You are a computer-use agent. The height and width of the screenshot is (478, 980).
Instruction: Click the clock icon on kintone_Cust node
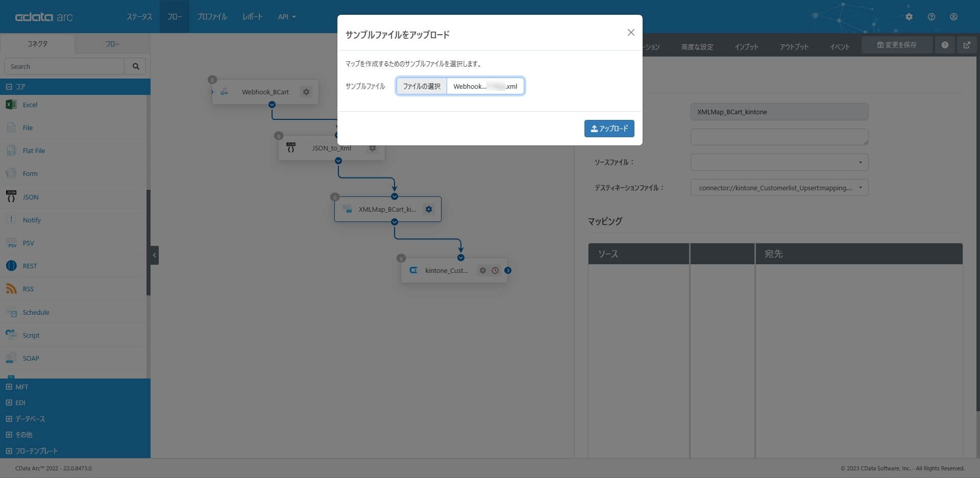pos(495,270)
